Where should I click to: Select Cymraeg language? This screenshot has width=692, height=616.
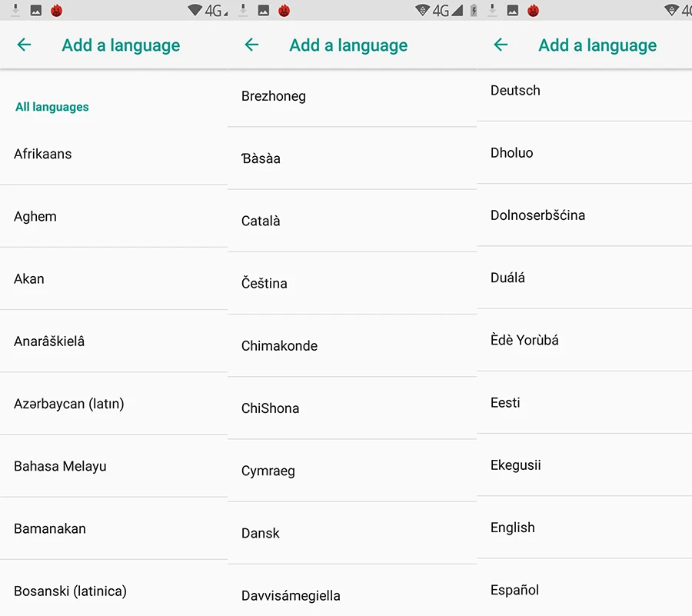[x=352, y=471]
